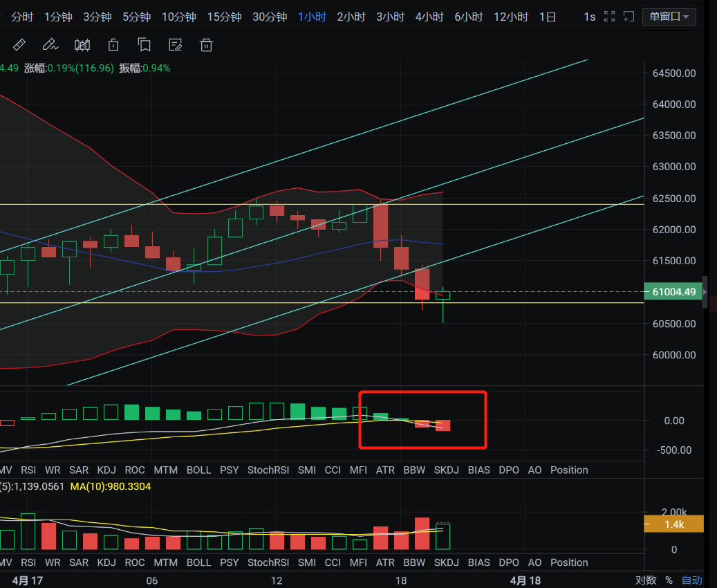This screenshot has height=588, width=717.
Task: Click the 振幅:0.94% amplitude readout
Action: 145,68
